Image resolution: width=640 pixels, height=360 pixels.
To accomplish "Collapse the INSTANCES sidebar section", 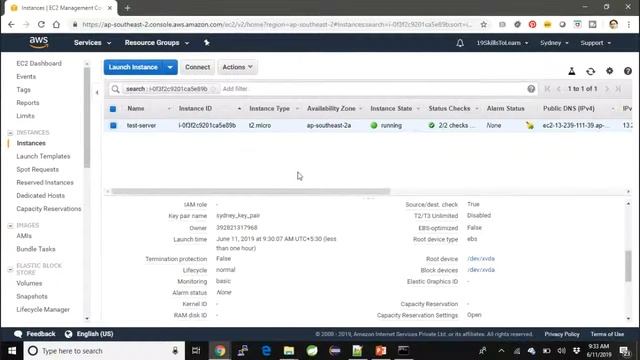I will point(11,133).
